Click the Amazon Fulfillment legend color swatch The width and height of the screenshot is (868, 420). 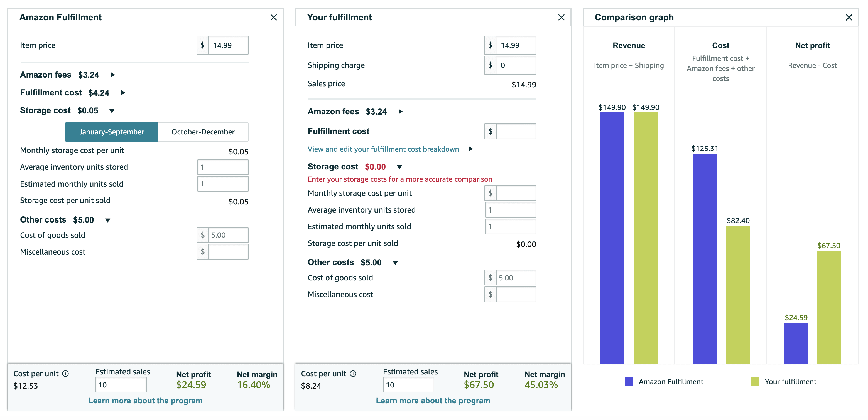pyautogui.click(x=629, y=381)
